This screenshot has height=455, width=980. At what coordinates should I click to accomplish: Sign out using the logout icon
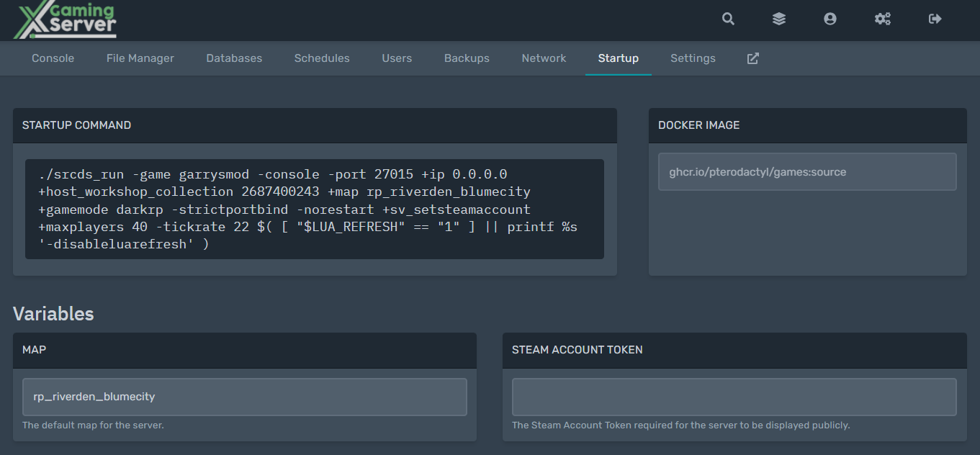coord(934,19)
